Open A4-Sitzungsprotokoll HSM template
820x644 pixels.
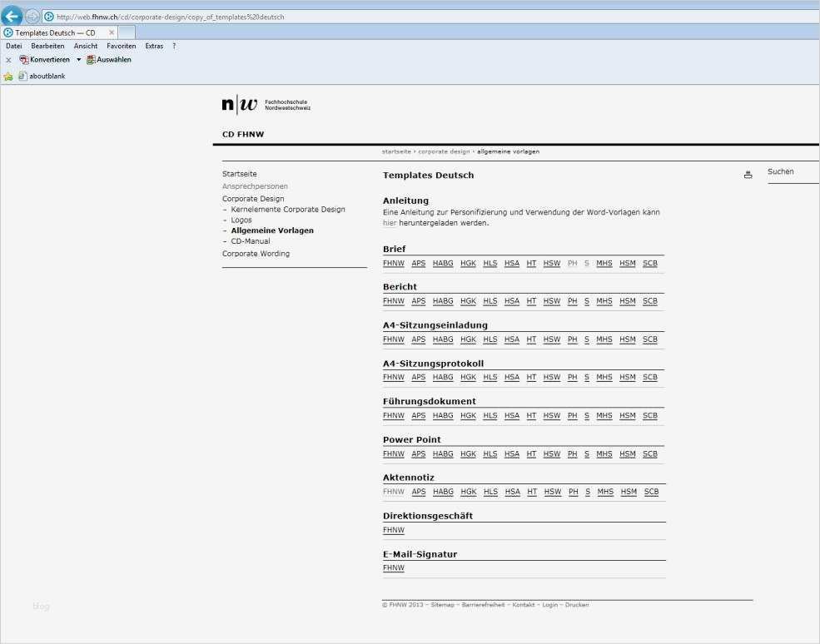click(x=628, y=377)
